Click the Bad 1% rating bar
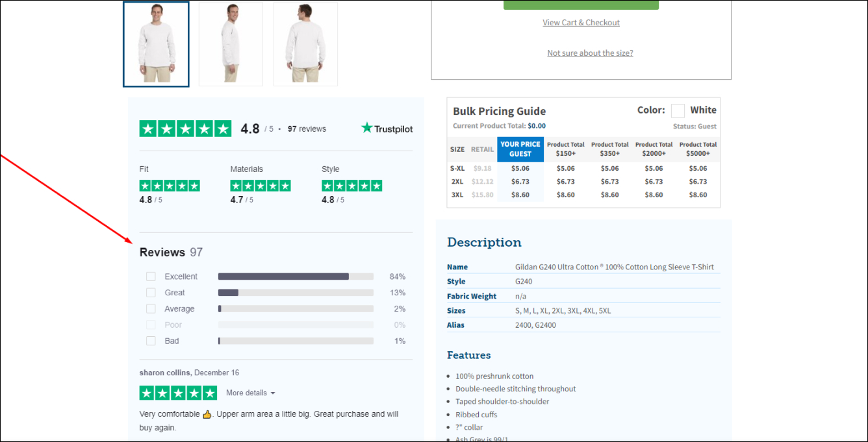 pyautogui.click(x=296, y=341)
